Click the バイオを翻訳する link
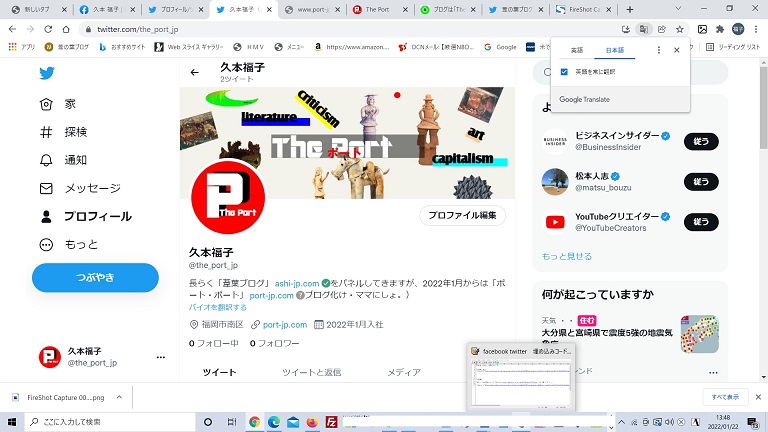 coord(217,307)
